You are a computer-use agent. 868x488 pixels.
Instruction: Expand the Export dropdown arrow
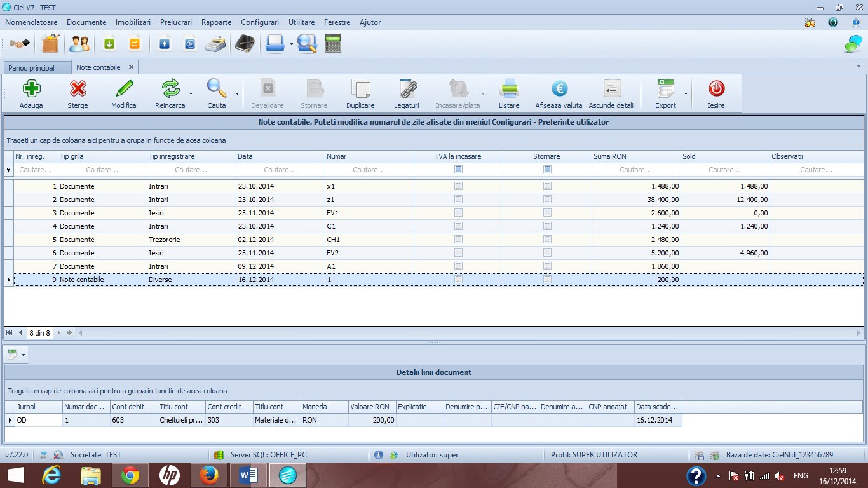686,93
